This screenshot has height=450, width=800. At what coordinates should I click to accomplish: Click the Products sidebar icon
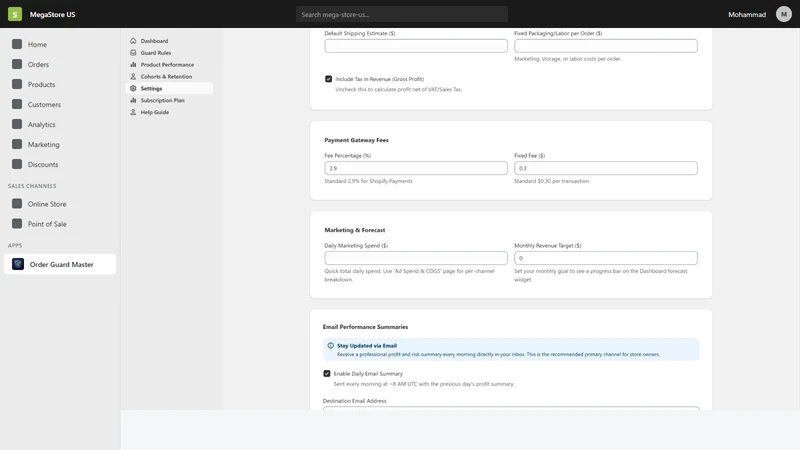pyautogui.click(x=17, y=84)
